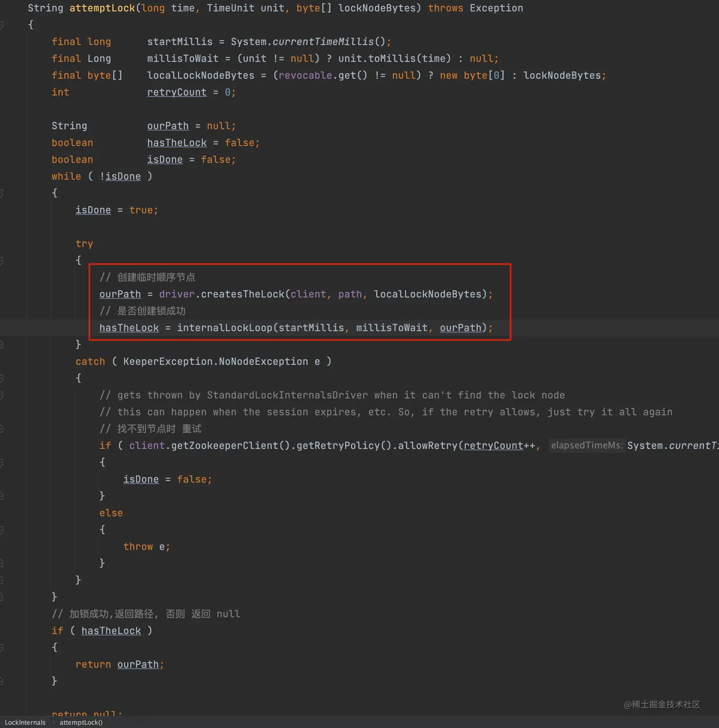This screenshot has width=719, height=728.
Task: Collapse the attemptLock method body fold marker
Action: coord(1,25)
